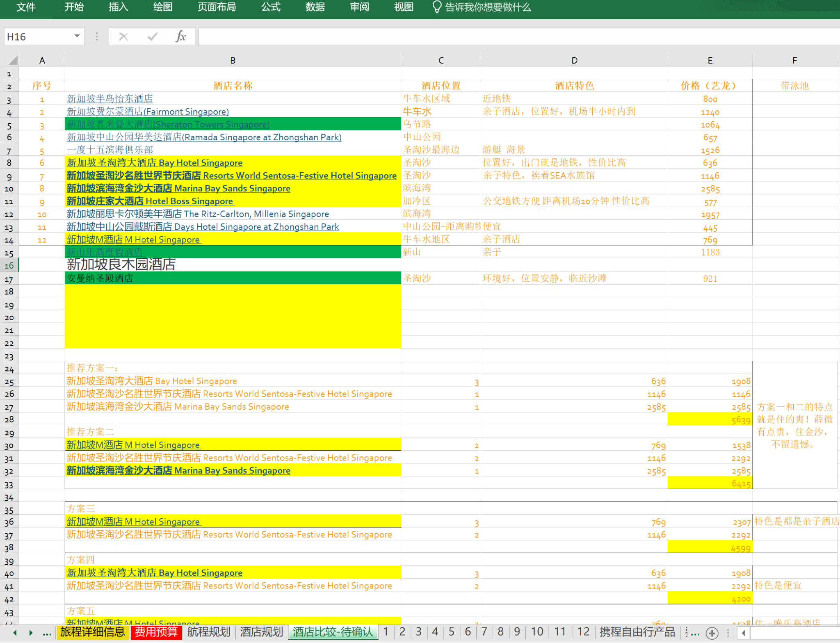This screenshot has width=840, height=643.
Task: Click yellow total cell 4599
Action: 710,547
